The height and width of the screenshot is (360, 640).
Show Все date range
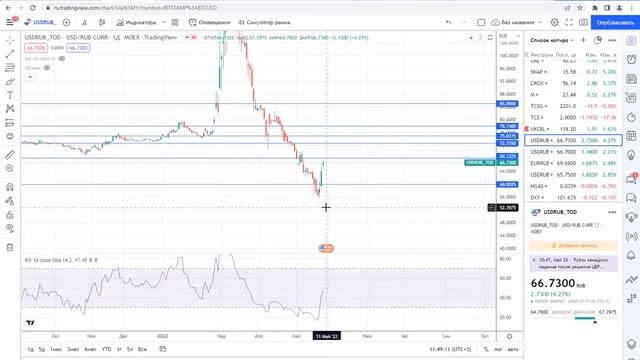142,349
